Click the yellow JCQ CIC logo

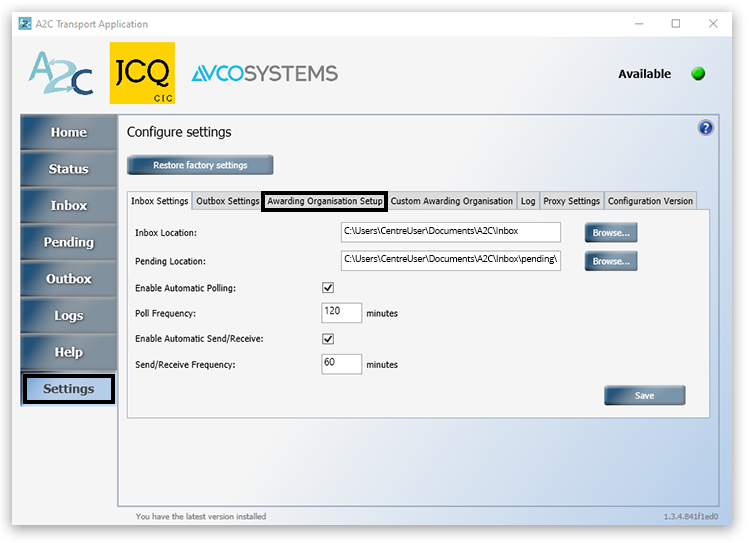point(141,74)
